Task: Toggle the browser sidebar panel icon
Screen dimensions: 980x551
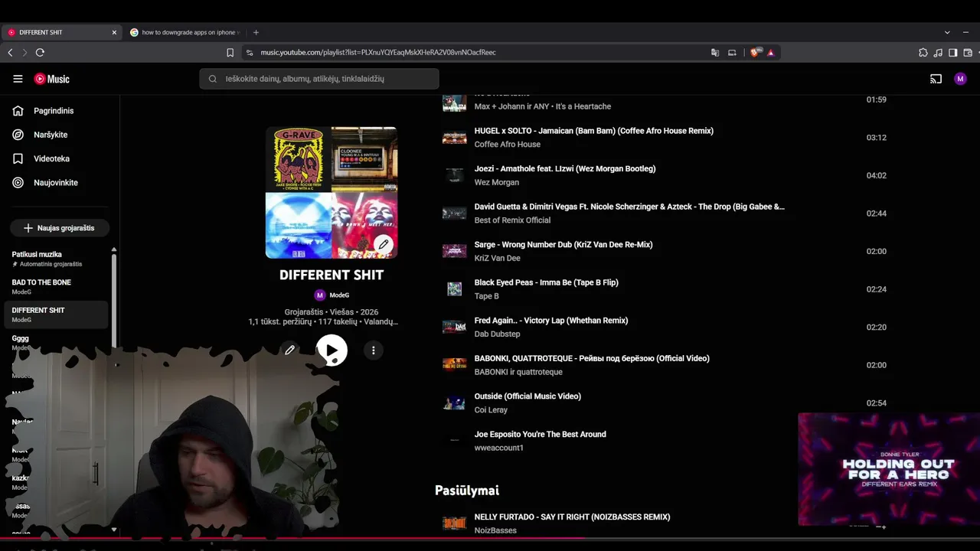Action: click(953, 52)
